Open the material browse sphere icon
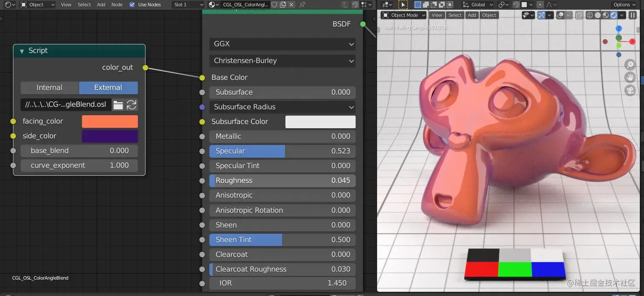Image resolution: width=644 pixels, height=296 pixels. (213, 5)
